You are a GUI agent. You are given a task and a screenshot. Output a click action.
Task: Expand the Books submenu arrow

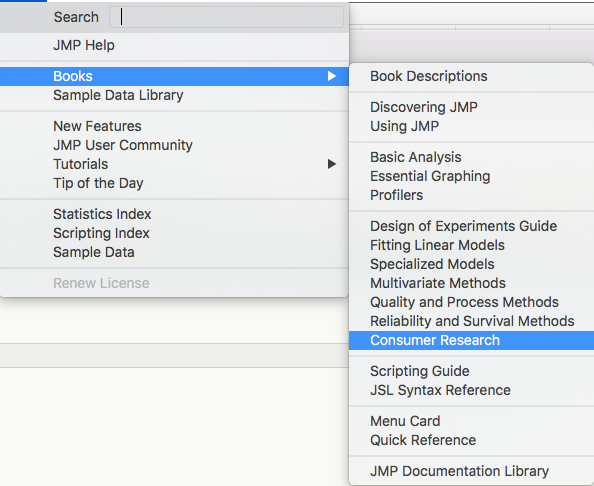pyautogui.click(x=331, y=76)
